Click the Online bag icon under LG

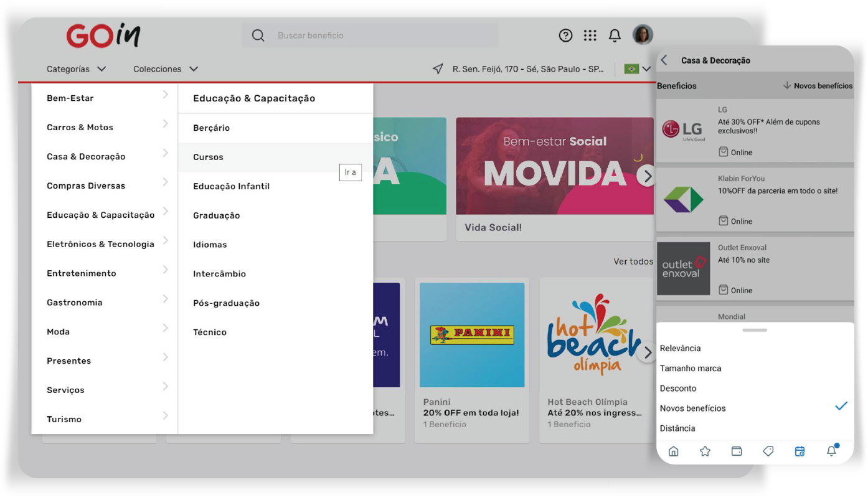coord(723,152)
